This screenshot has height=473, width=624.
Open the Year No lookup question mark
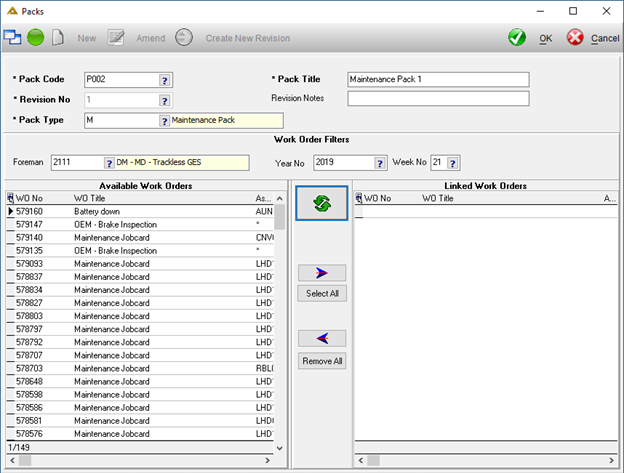tap(380, 163)
